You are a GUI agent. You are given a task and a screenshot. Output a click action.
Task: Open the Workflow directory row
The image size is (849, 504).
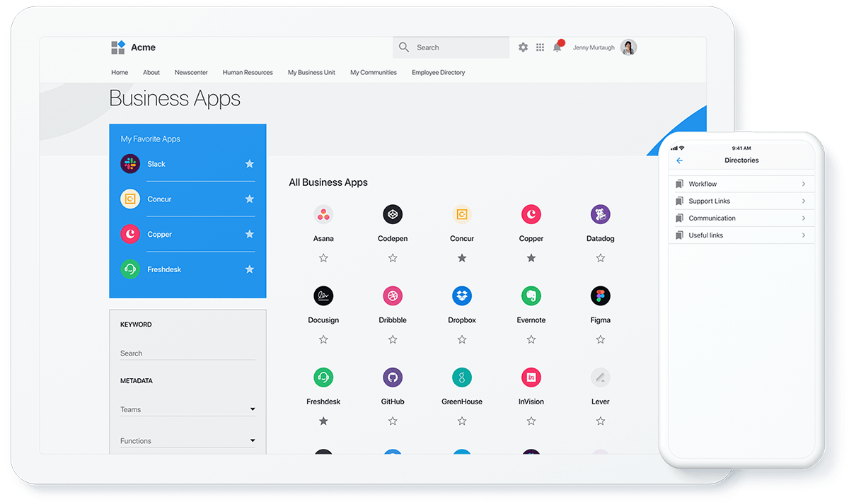click(741, 184)
